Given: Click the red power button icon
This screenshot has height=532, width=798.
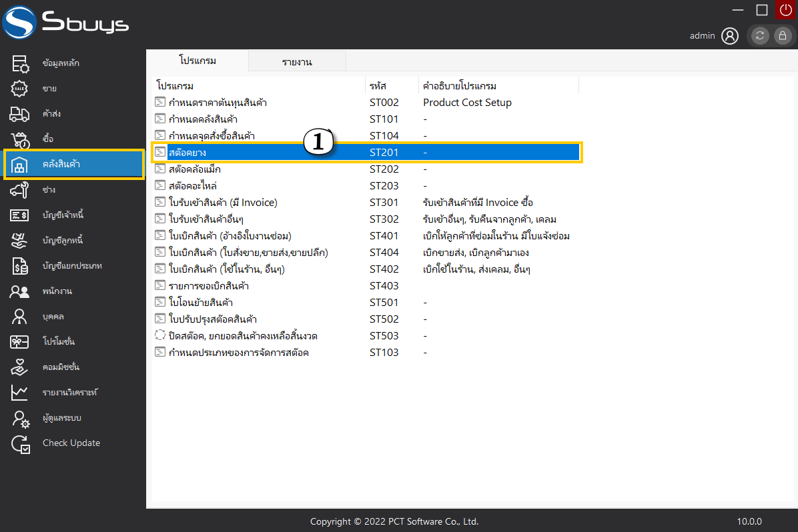Looking at the screenshot, I should coord(785,9).
